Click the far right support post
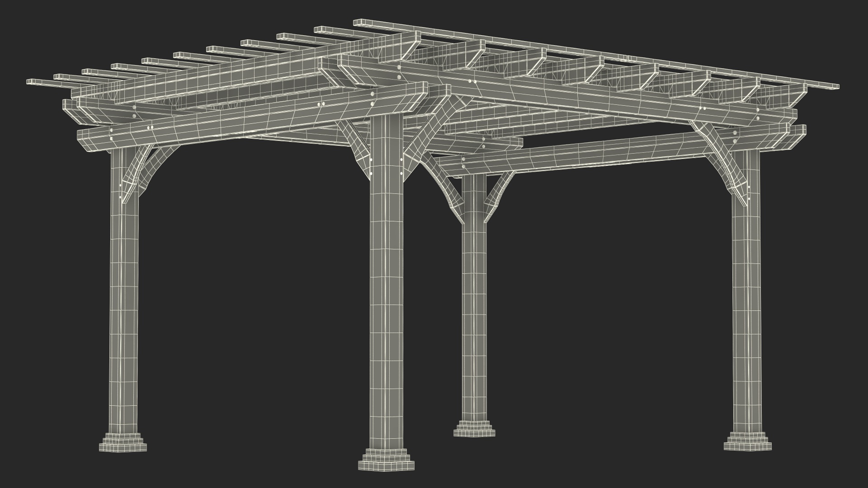 [747, 294]
